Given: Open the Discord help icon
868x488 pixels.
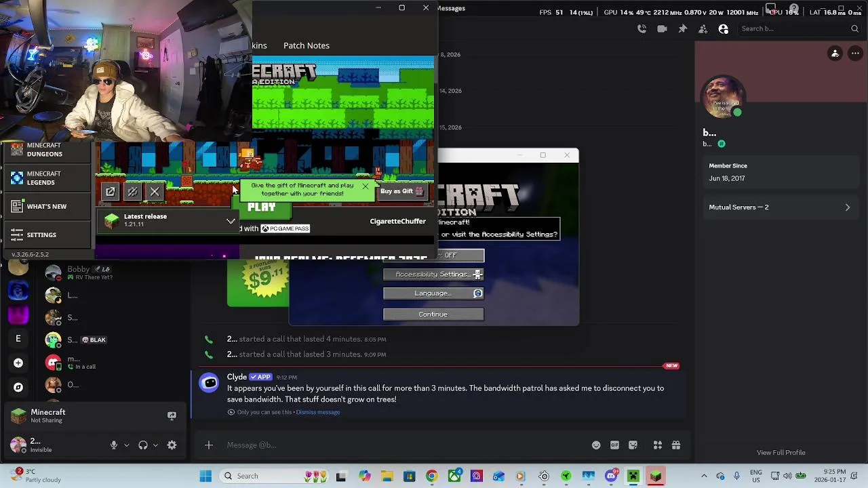Looking at the screenshot, I should [793, 9].
